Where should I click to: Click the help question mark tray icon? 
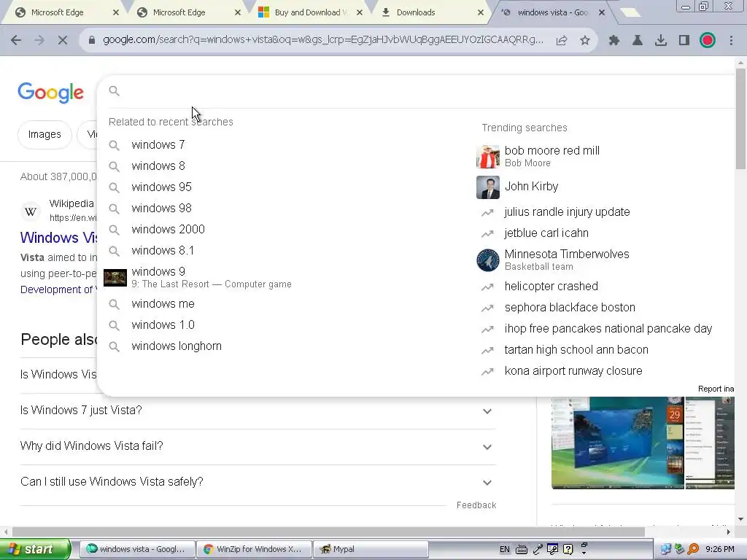tap(568, 549)
